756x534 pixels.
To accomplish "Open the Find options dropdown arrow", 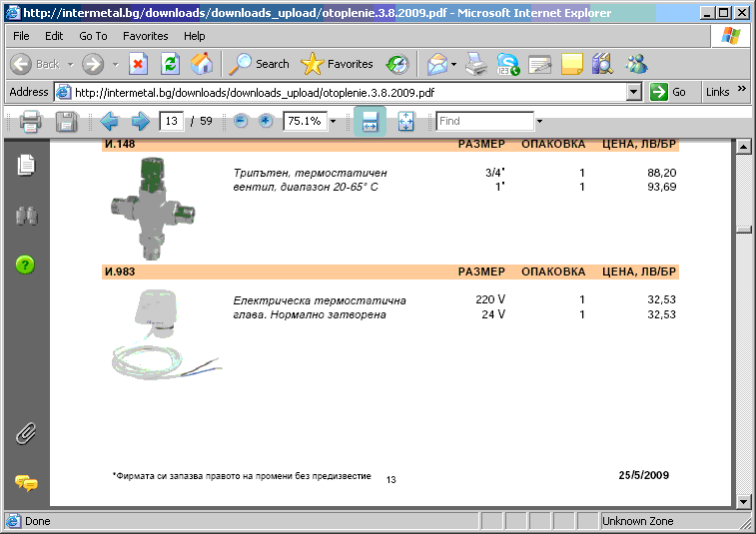I will point(539,121).
